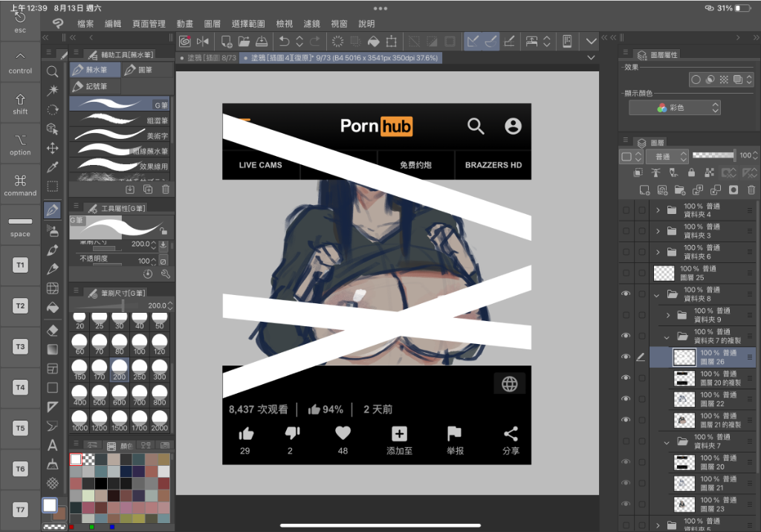Viewport: 761px width, 532px height.
Task: Tap the control edge keyboard key
Action: coord(20,62)
